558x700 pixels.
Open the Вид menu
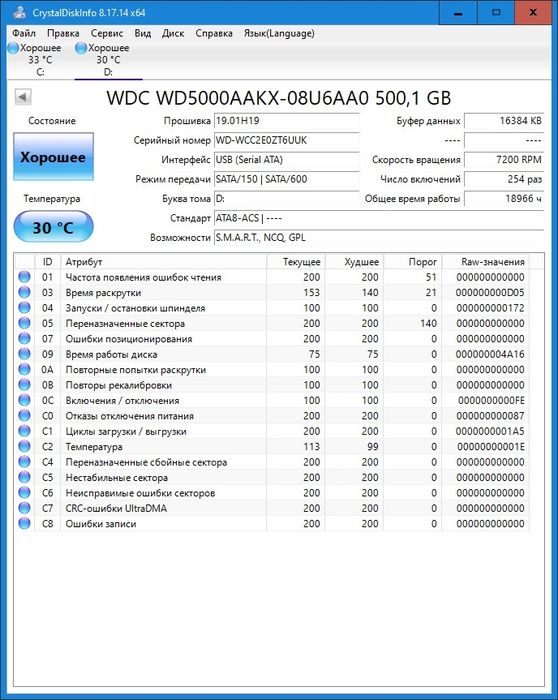click(x=143, y=33)
